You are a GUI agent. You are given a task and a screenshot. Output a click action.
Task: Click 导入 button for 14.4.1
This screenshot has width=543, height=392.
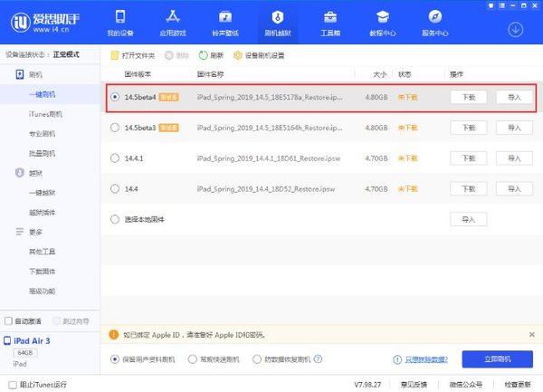pos(514,158)
